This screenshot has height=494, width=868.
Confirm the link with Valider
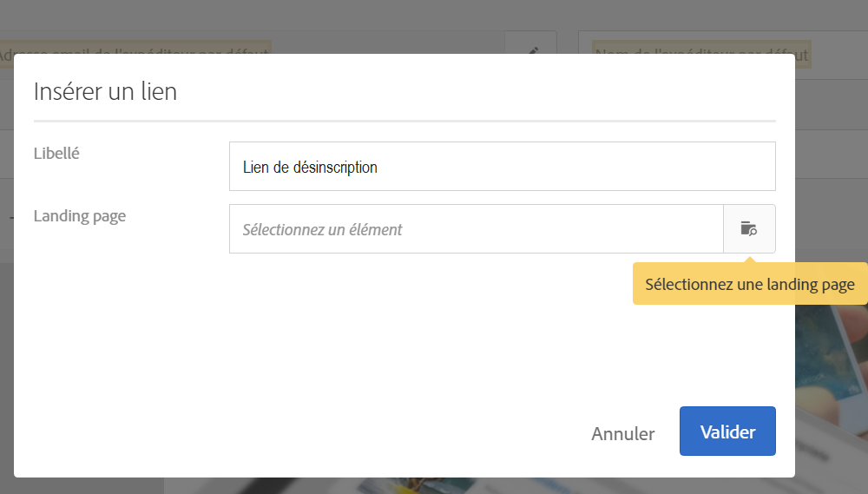click(x=727, y=431)
